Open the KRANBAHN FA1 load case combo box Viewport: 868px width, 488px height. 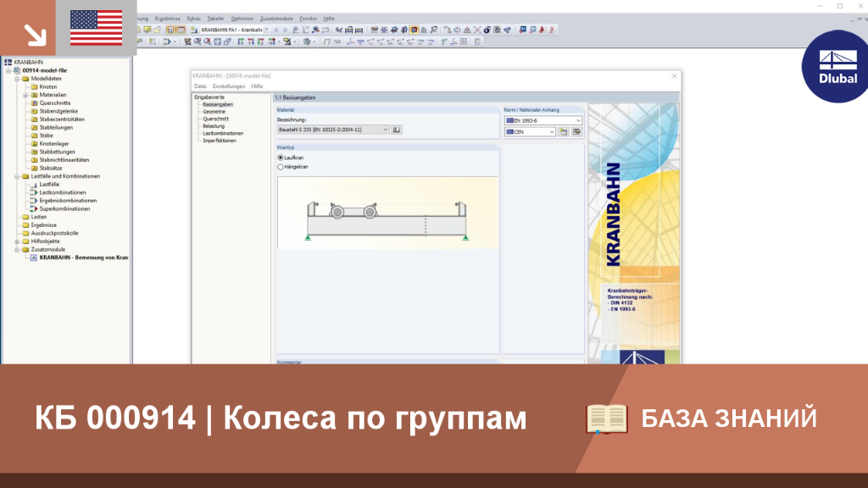[234, 30]
